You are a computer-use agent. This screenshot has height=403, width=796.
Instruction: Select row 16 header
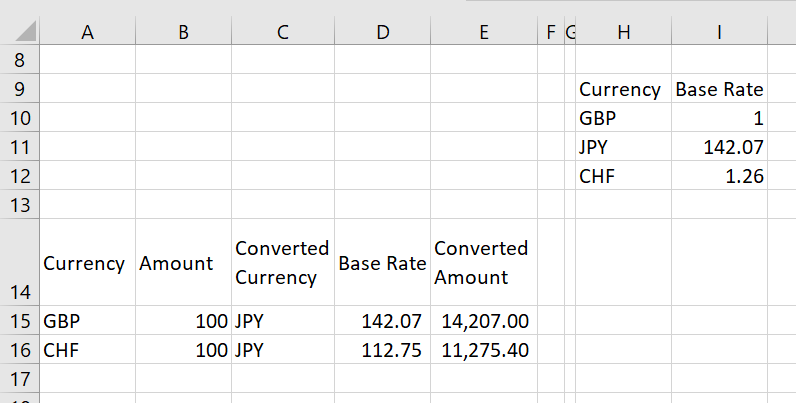tap(19, 349)
